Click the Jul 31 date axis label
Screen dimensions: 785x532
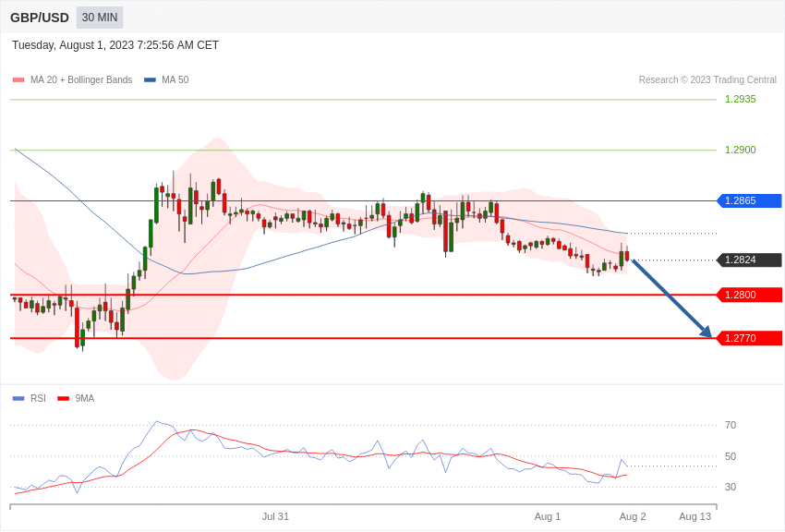[x=275, y=516]
